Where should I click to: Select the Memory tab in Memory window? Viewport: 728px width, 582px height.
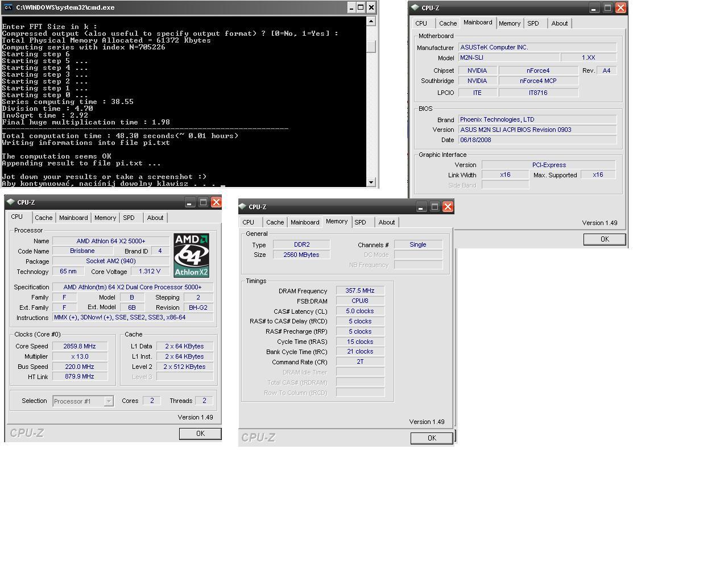coord(337,221)
